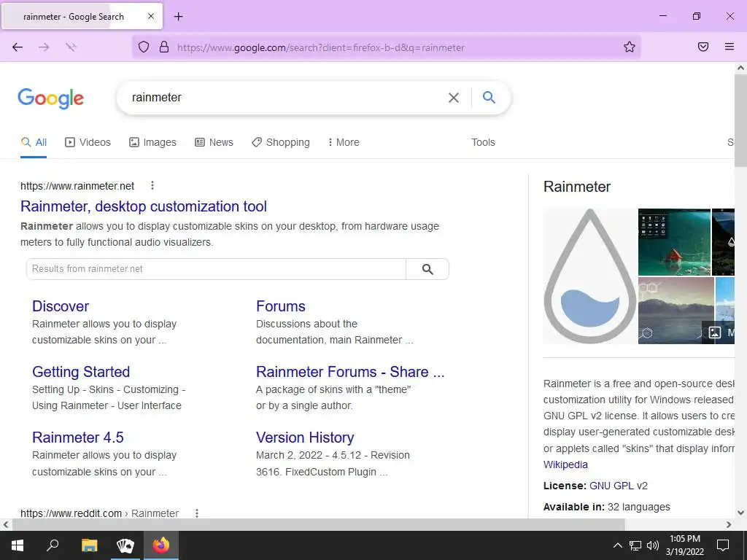Viewport: 747px width, 560px height.
Task: Open the 'Rainmeter Forums - Share ...' link
Action: tap(350, 372)
